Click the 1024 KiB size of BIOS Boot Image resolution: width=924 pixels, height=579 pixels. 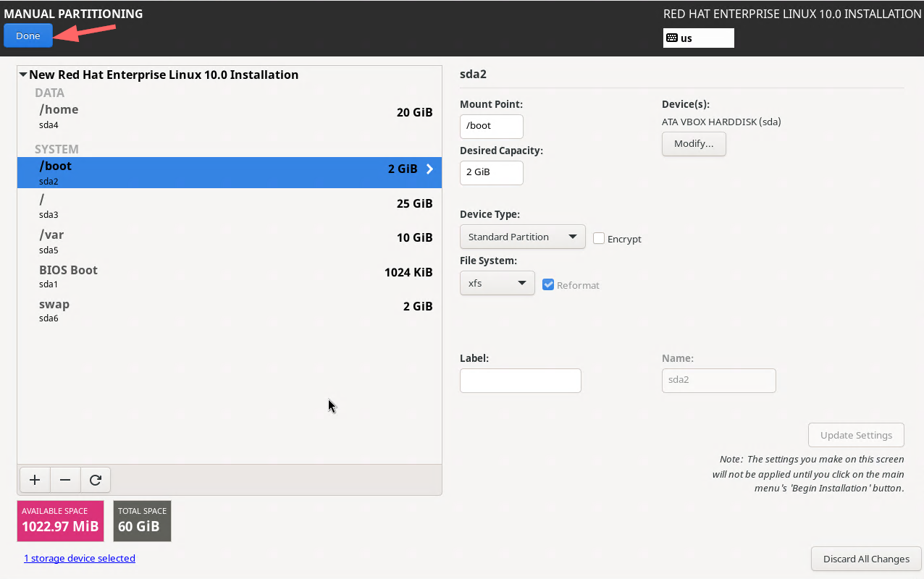pyautogui.click(x=408, y=272)
